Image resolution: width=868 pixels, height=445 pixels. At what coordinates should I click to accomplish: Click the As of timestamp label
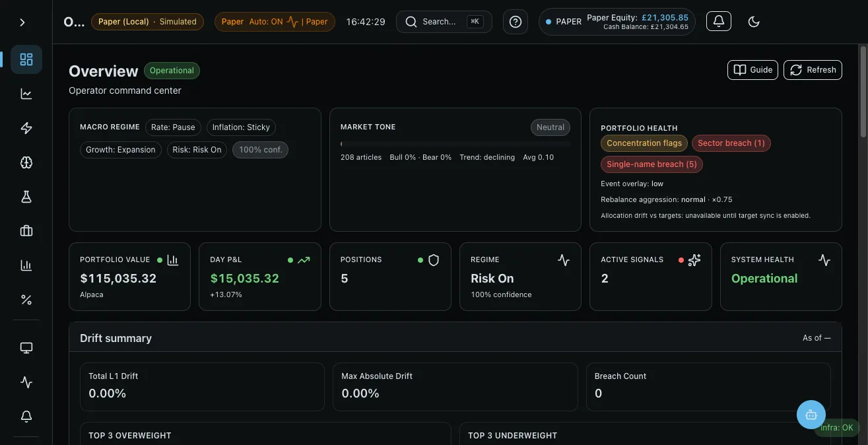click(817, 338)
